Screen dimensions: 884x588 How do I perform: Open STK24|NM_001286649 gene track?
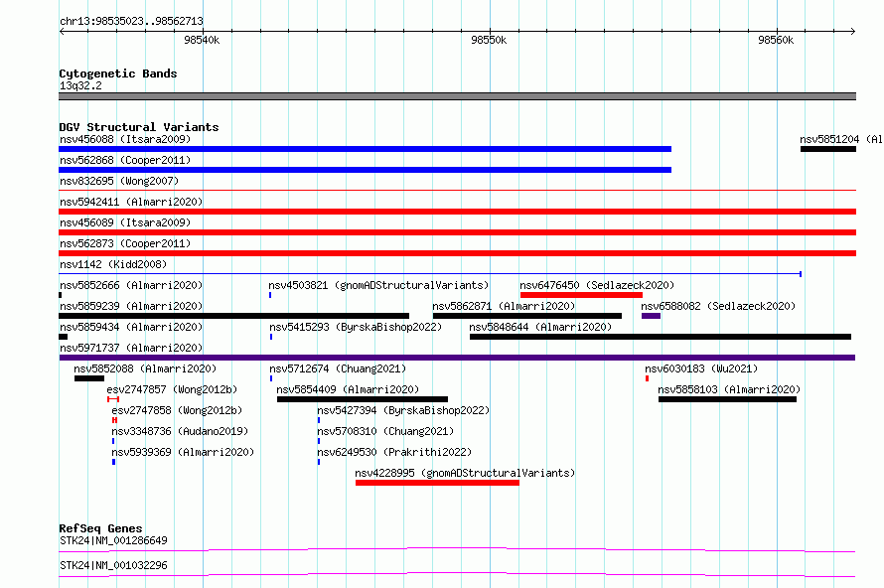[457, 549]
